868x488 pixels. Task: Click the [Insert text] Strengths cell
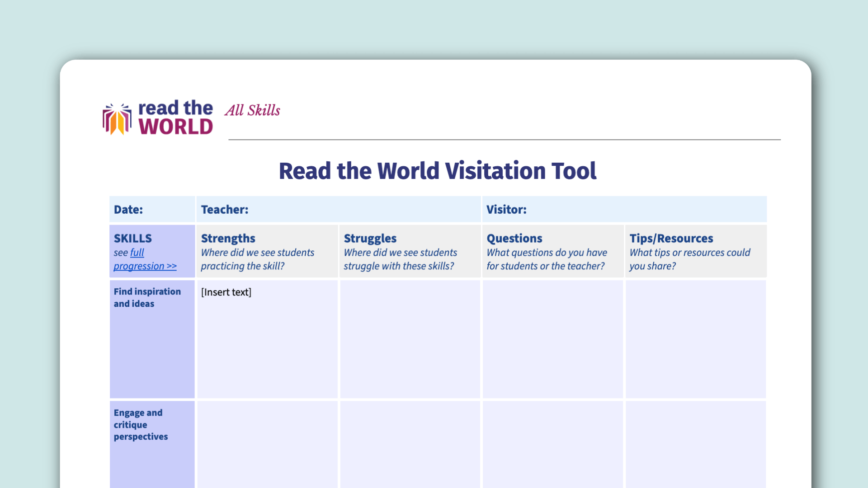click(226, 292)
